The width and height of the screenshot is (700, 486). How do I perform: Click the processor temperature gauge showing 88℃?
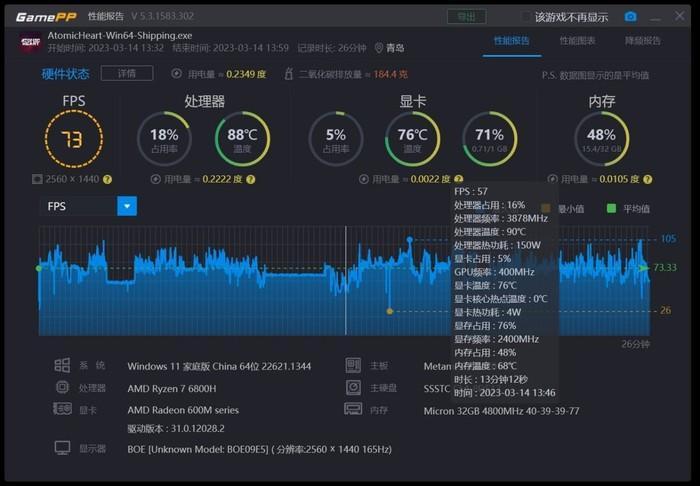click(242, 139)
